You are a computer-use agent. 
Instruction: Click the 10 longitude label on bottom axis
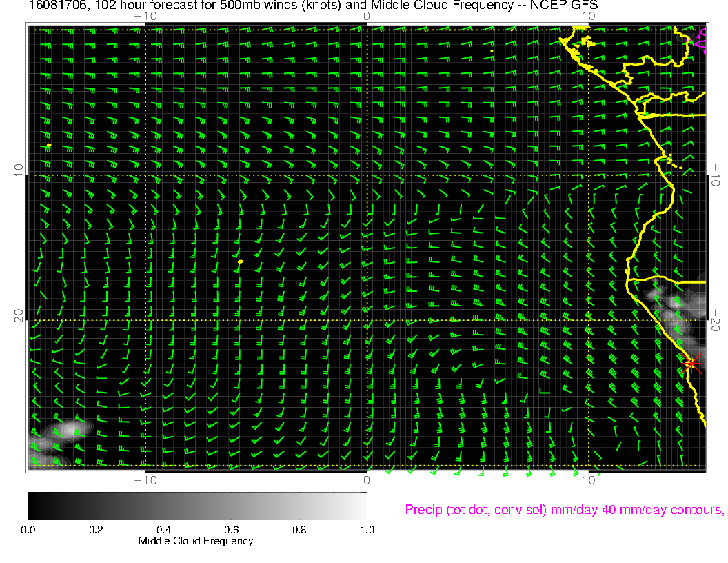point(588,480)
